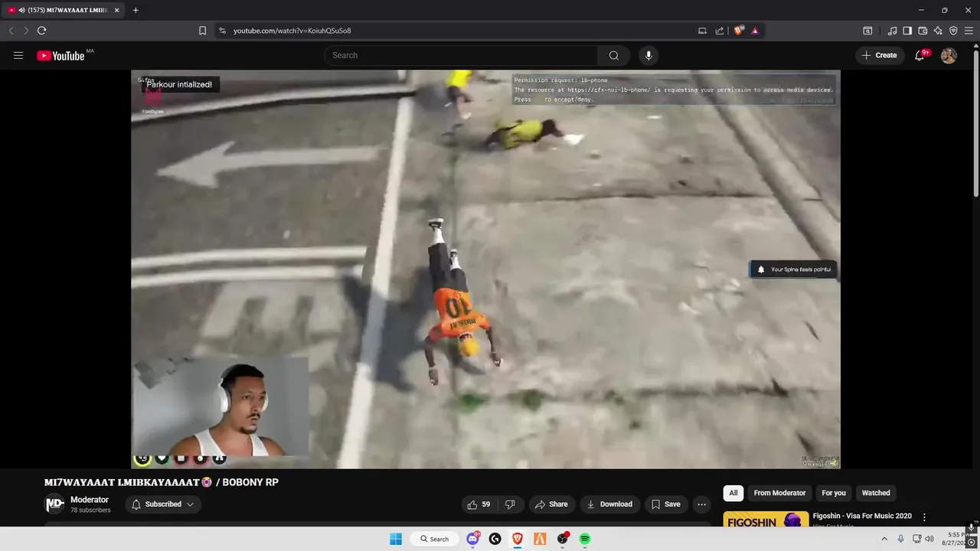The height and width of the screenshot is (551, 980).
Task: Click the video player to pause
Action: [x=485, y=269]
